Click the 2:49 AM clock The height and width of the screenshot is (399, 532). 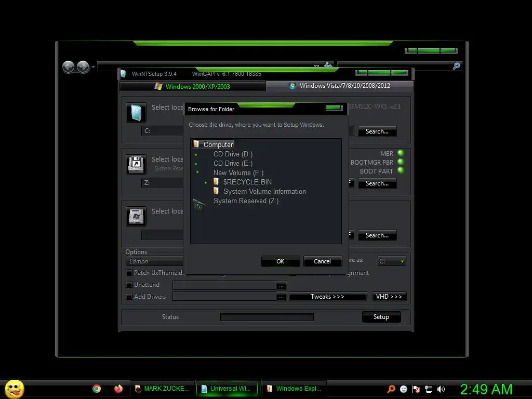tap(486, 389)
